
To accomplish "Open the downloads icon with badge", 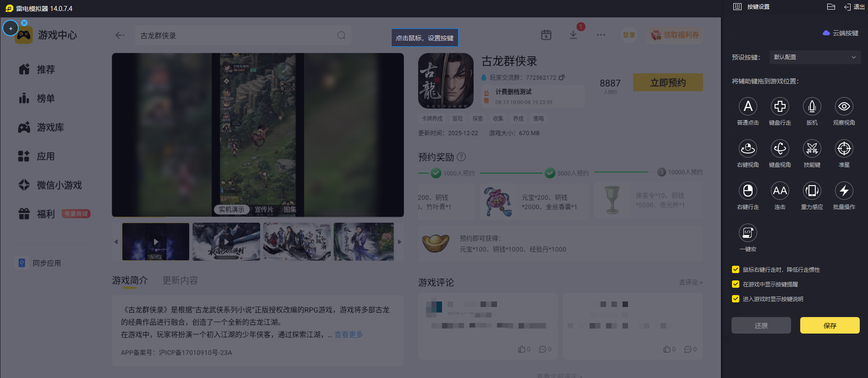I will tap(573, 35).
